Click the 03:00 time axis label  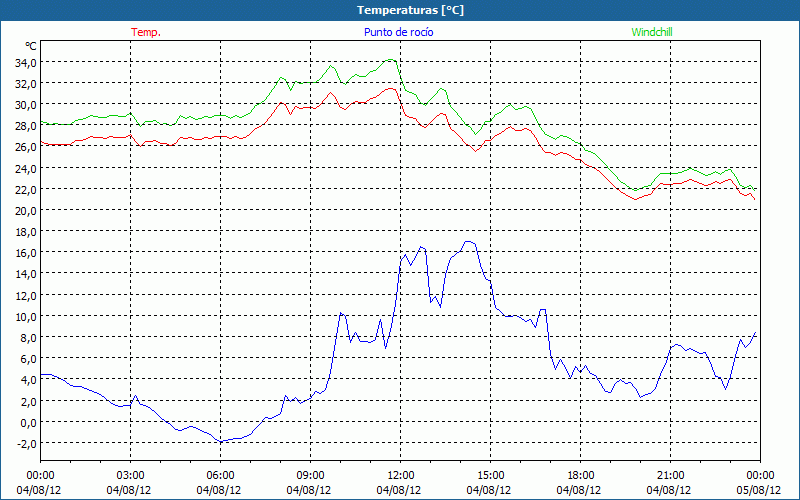(x=130, y=476)
